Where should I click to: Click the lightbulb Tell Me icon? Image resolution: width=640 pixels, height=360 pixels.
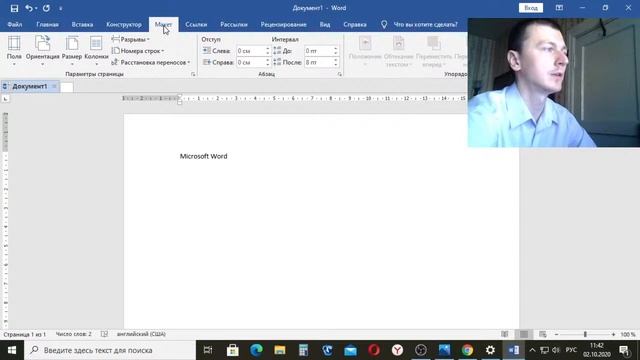pyautogui.click(x=384, y=24)
